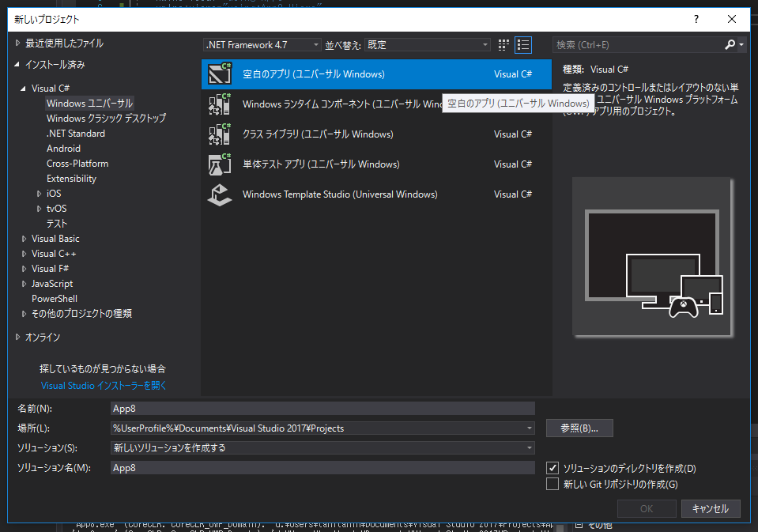Open the 並べ替え 既定 dropdown
The width and height of the screenshot is (758, 532).
point(428,45)
